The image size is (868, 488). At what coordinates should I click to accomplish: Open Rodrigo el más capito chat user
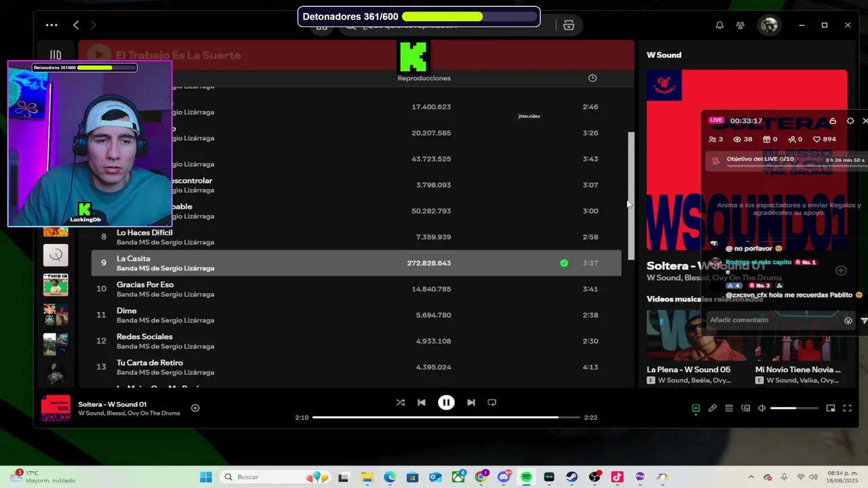[x=758, y=262]
